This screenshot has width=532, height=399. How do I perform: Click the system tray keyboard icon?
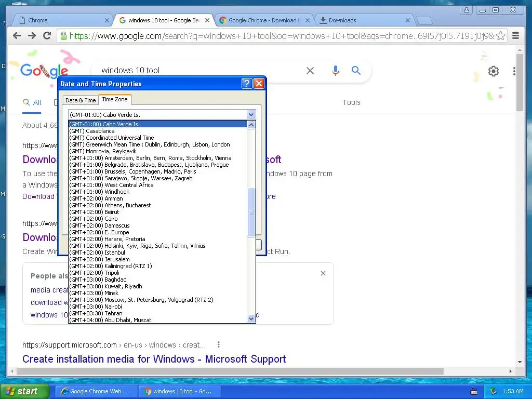point(474,392)
